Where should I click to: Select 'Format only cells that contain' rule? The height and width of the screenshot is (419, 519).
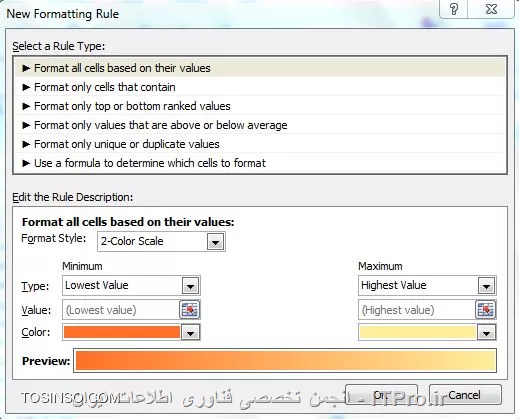[x=260, y=87]
